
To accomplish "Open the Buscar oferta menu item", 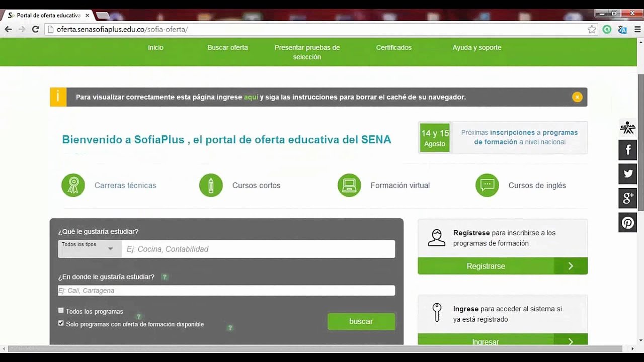I will [228, 48].
